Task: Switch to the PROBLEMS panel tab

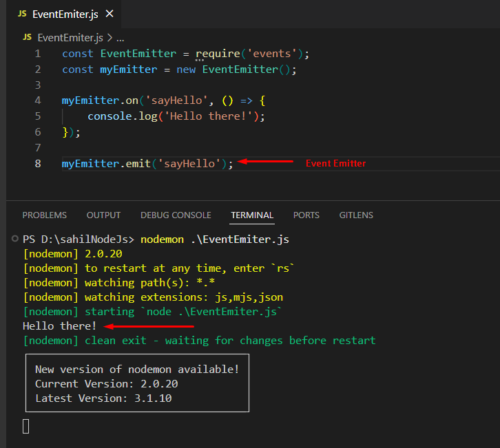Action: pyautogui.click(x=45, y=215)
